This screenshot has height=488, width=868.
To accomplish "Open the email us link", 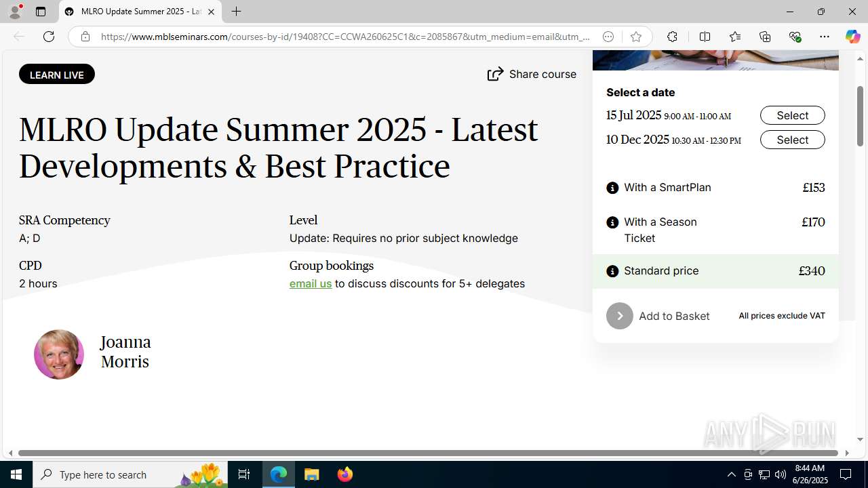I will [311, 283].
